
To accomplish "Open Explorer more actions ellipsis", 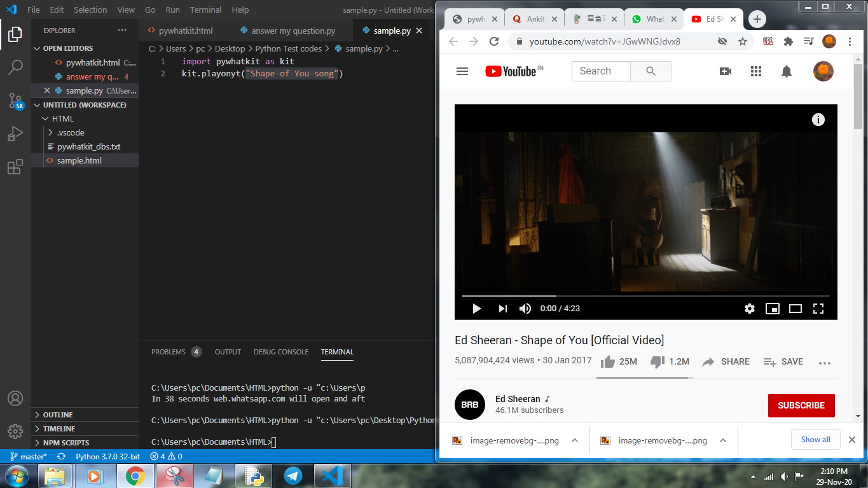I will coord(122,30).
